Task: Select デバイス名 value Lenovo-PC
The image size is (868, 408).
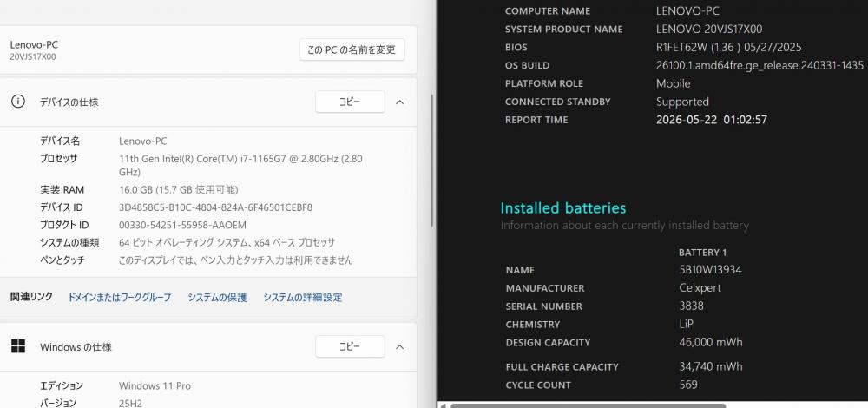Action: 142,141
